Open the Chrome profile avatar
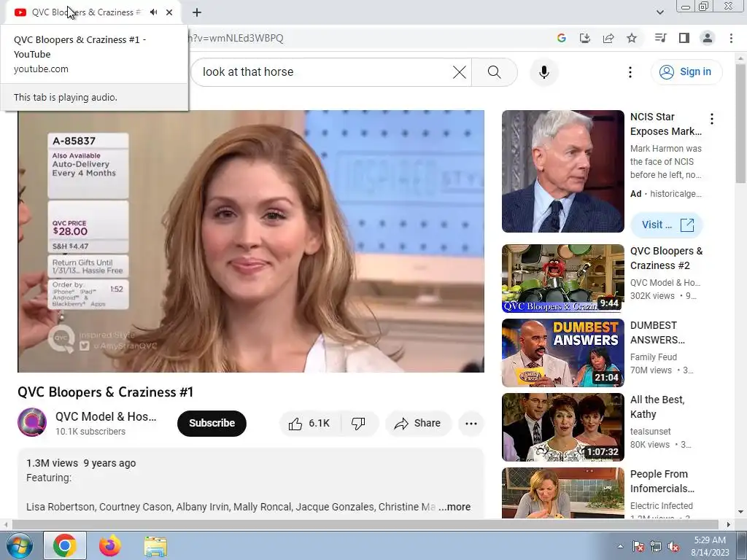Viewport: 747px width, 560px height. (x=708, y=38)
